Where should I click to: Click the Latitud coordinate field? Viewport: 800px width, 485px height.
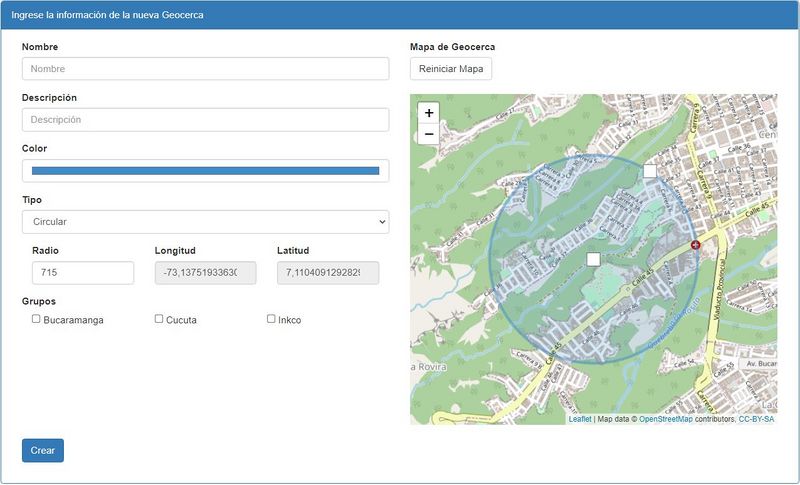click(x=327, y=273)
